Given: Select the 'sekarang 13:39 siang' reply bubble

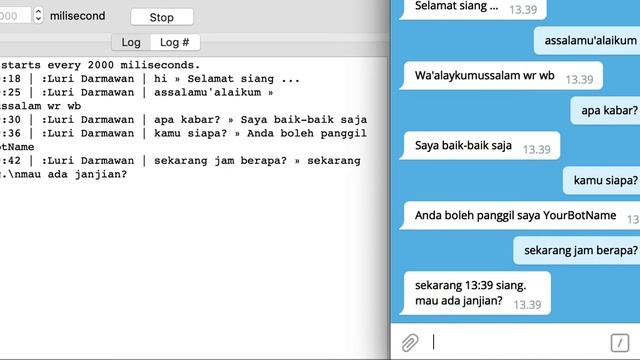Looking at the screenshot, I should [475, 293].
